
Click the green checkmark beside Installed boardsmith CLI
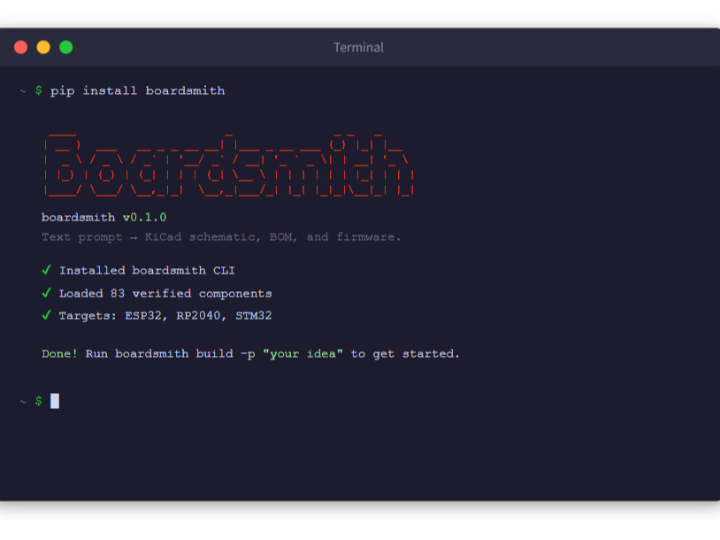46,270
